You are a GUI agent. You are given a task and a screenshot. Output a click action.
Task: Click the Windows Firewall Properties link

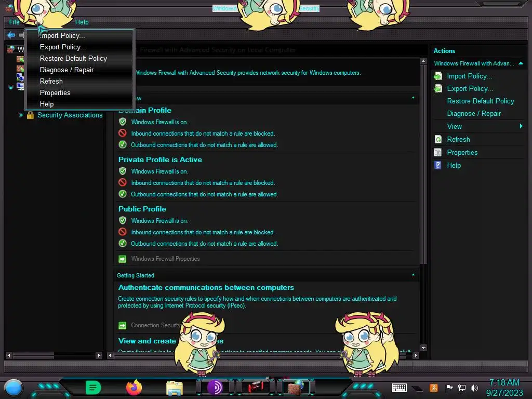coord(165,259)
